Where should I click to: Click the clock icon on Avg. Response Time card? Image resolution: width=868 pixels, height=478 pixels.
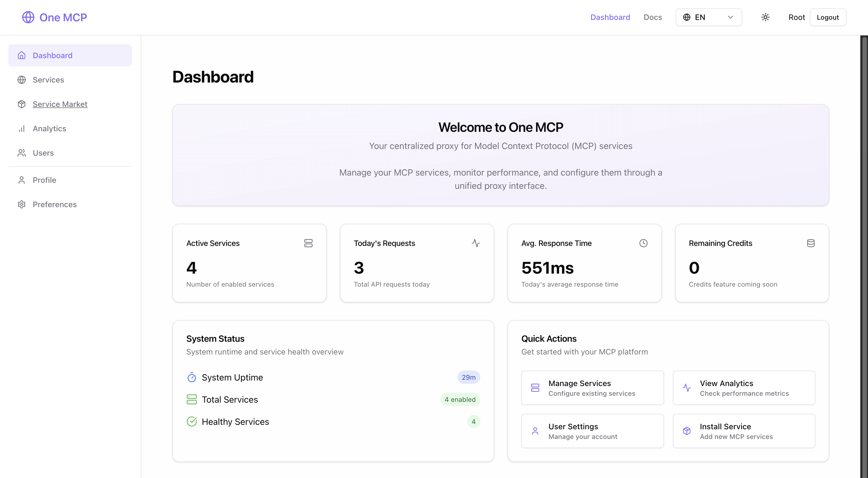click(643, 243)
